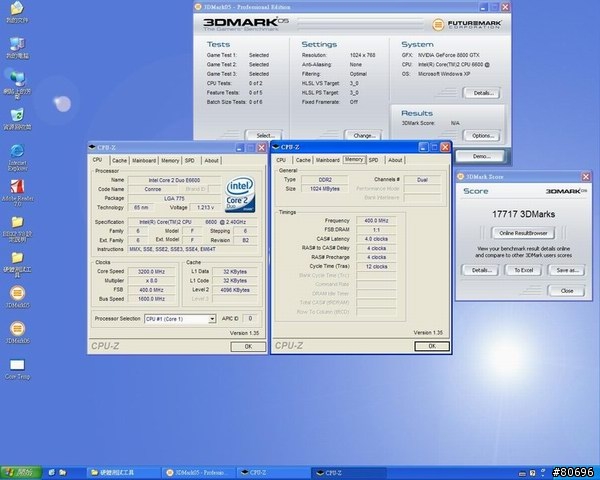This screenshot has height=480, width=600.
Task: Click the leftmost system tray icon
Action: [x=522, y=473]
